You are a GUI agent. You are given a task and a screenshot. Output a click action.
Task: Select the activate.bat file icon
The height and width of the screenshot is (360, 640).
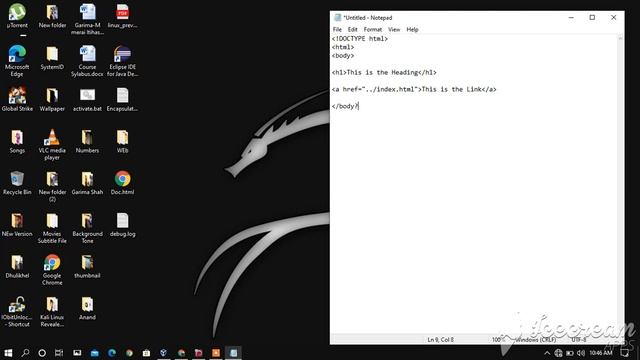87,99
